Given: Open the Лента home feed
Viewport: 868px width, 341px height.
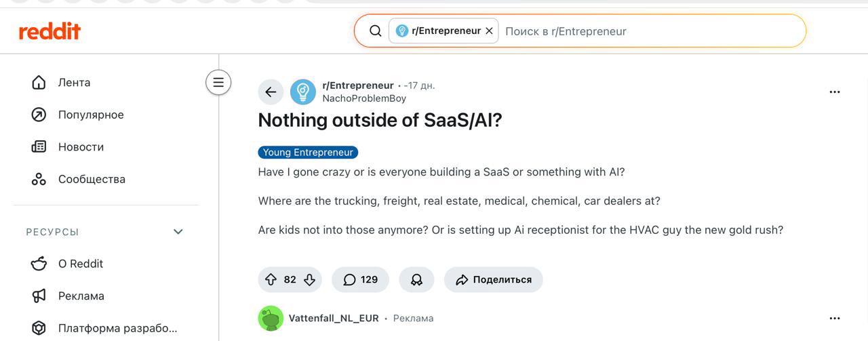Looking at the screenshot, I should click(x=73, y=83).
